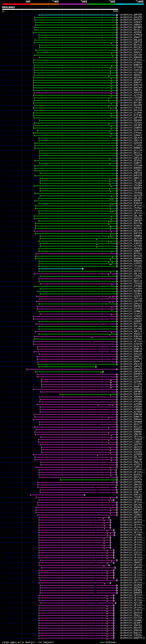Open hit UniRef100_A9SZG5
Viewport: 146px width, 644px height.
tap(131, 93)
